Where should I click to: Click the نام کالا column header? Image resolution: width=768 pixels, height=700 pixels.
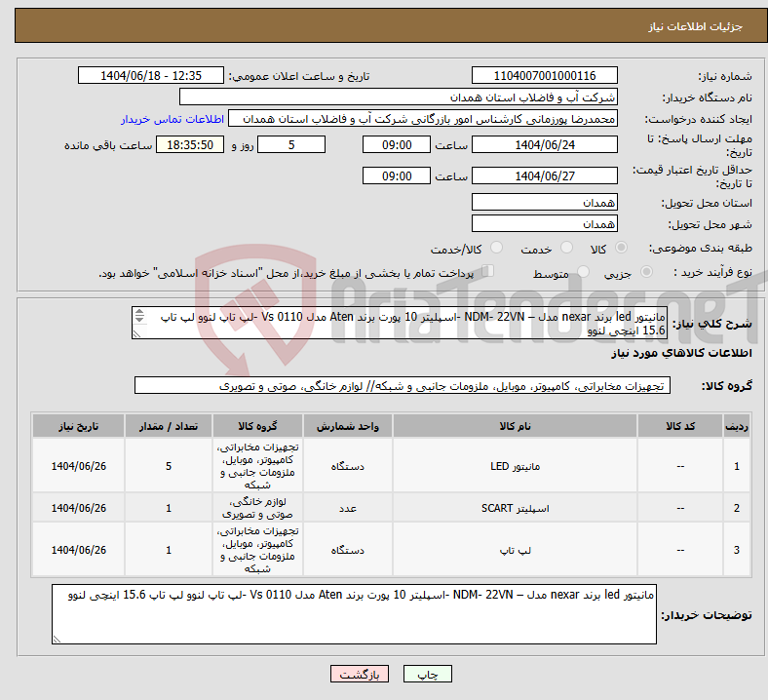(x=515, y=426)
